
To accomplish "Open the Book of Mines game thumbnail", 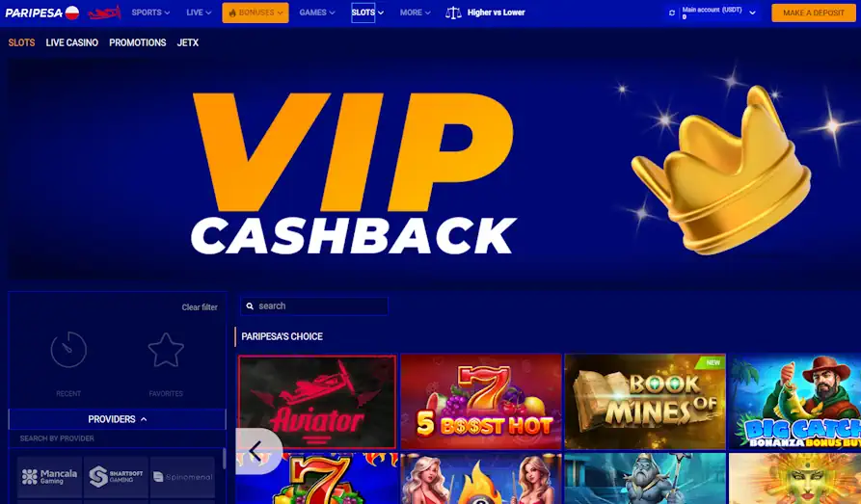I will 645,401.
